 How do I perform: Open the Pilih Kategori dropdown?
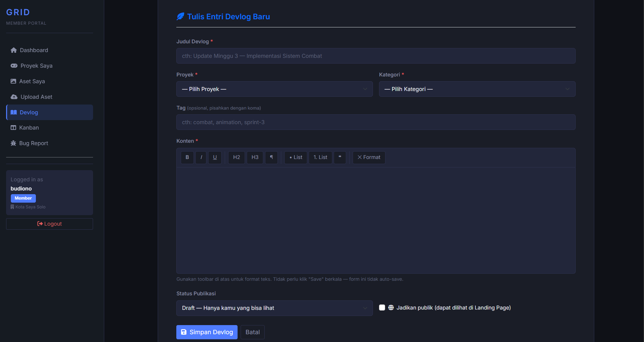pos(477,89)
